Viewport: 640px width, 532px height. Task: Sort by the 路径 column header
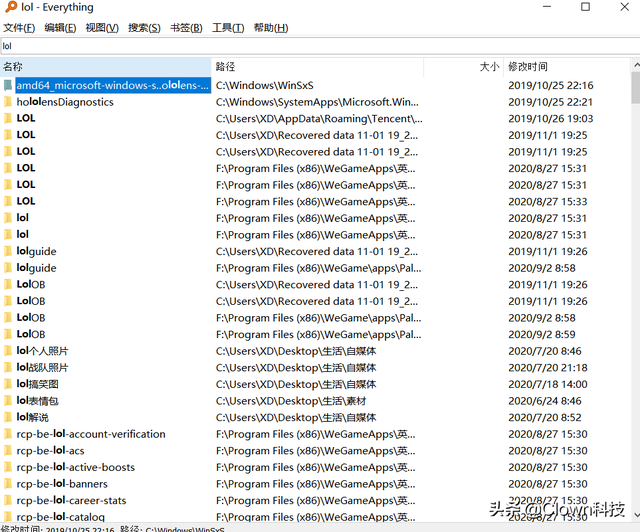coord(317,67)
